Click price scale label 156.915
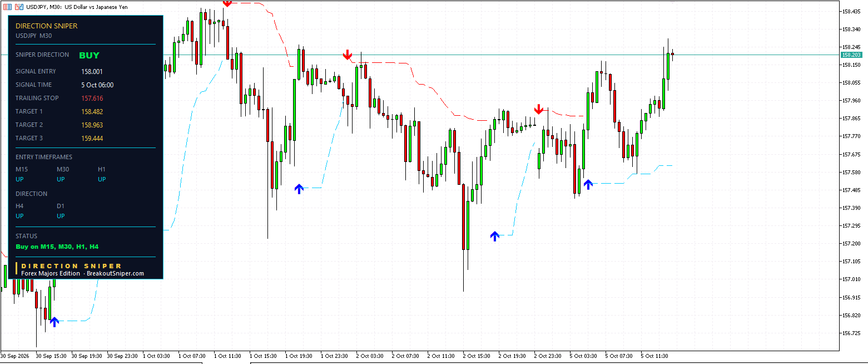The width and height of the screenshot is (868, 364). (852, 297)
